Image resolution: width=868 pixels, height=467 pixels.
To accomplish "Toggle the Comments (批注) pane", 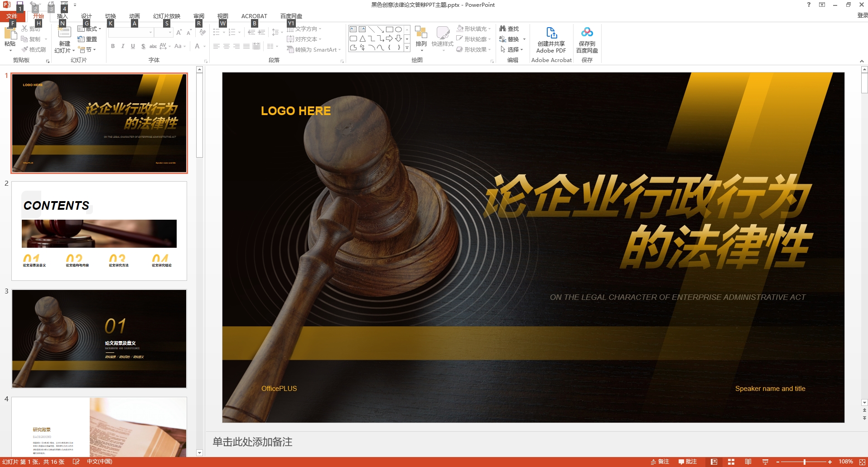I will click(687, 462).
